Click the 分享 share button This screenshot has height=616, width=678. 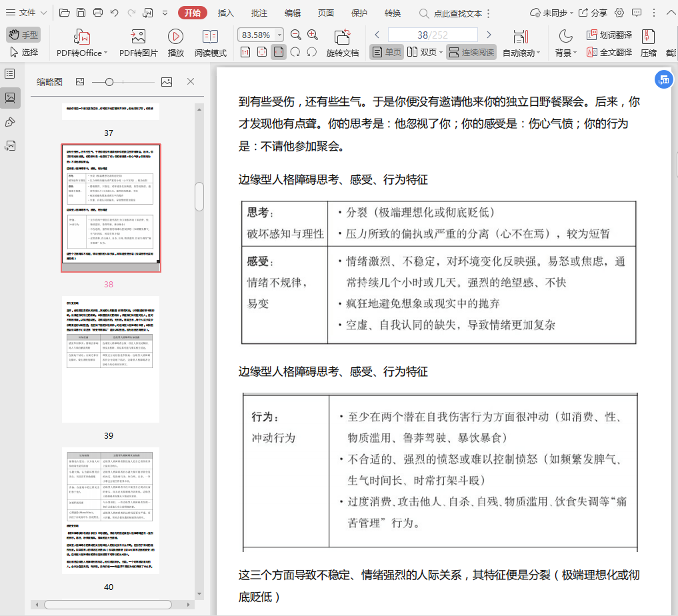click(593, 13)
